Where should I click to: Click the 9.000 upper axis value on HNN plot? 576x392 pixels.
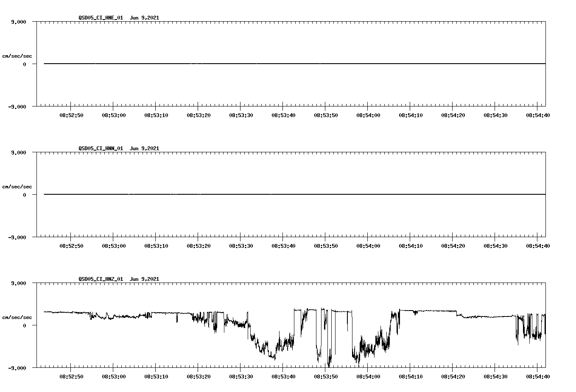click(19, 153)
